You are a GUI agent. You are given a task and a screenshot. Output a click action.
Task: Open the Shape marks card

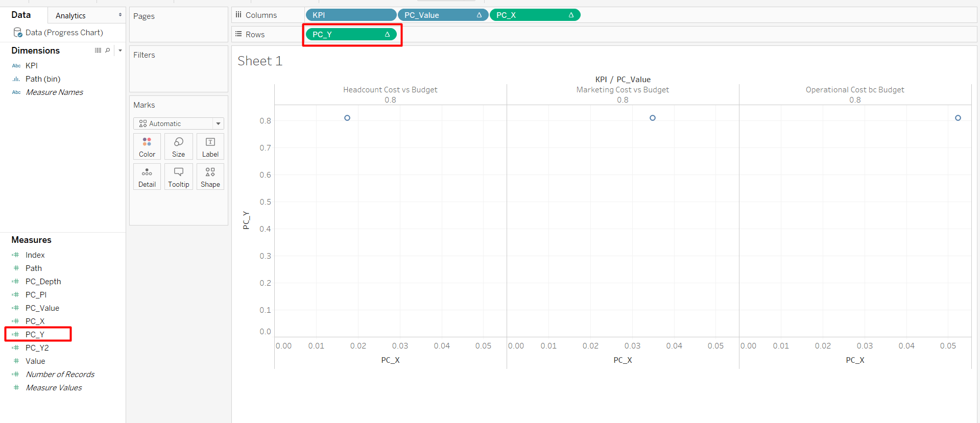click(x=210, y=177)
